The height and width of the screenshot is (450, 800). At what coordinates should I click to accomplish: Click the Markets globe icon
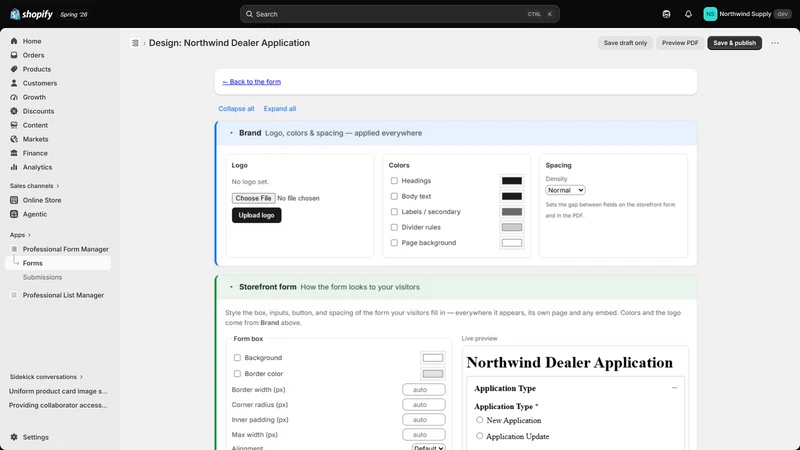[14, 139]
